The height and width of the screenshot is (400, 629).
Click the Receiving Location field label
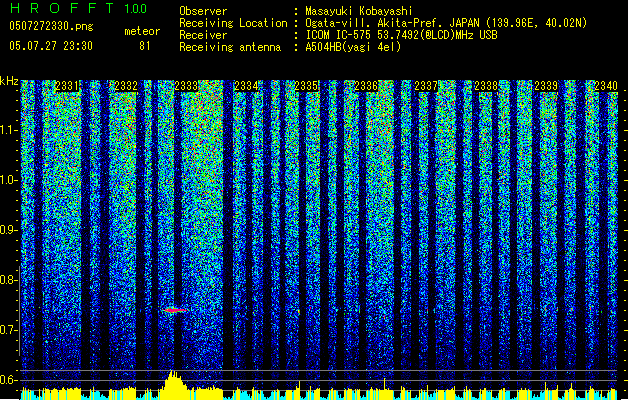[233, 23]
